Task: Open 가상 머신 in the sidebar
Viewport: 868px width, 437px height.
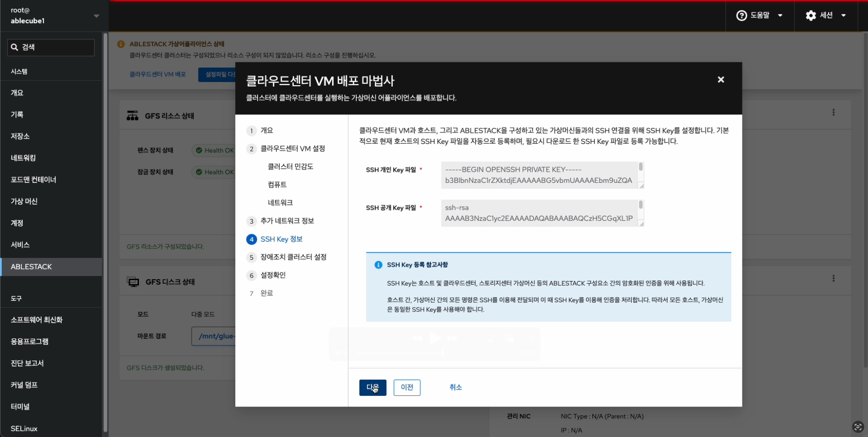Action: [x=51, y=201]
